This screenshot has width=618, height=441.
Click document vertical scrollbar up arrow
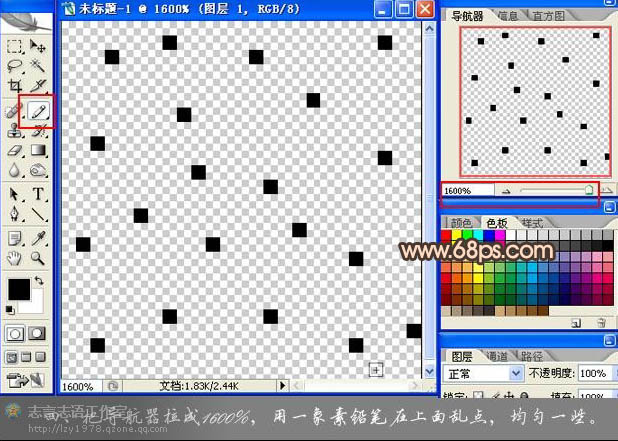point(429,28)
